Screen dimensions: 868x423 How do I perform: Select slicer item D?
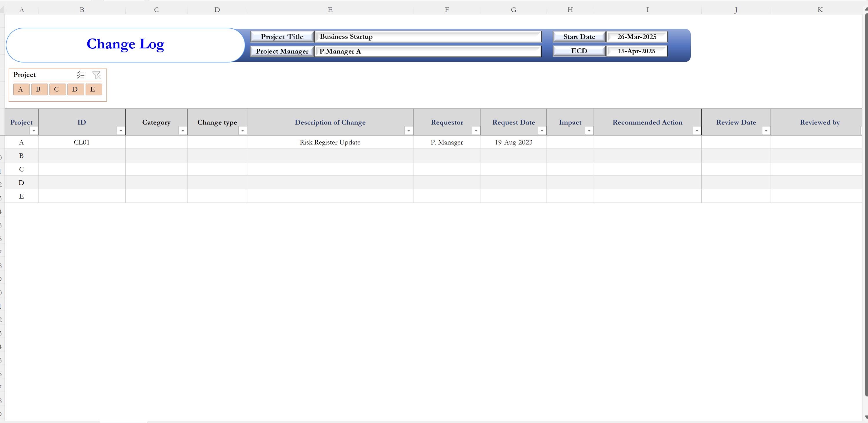76,90
